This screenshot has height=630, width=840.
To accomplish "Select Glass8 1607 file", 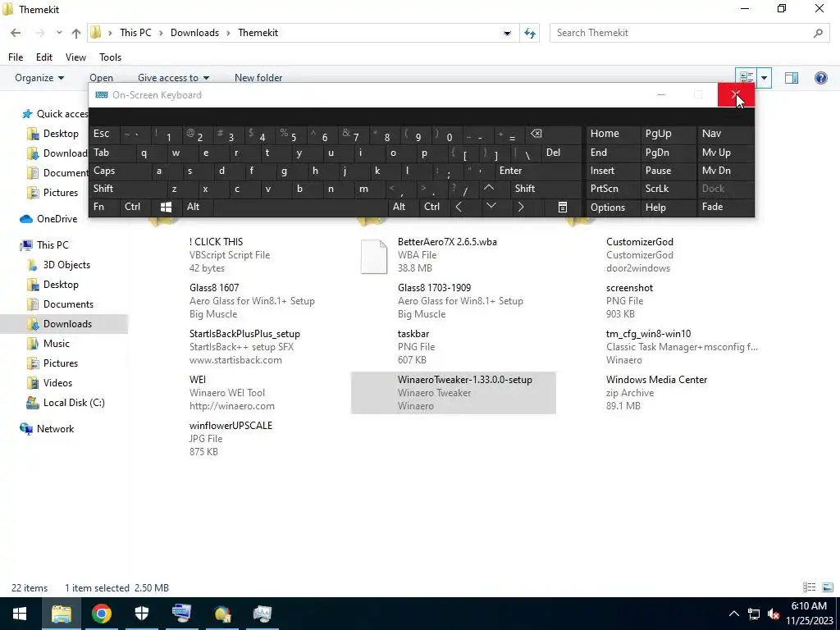I will coord(246,301).
